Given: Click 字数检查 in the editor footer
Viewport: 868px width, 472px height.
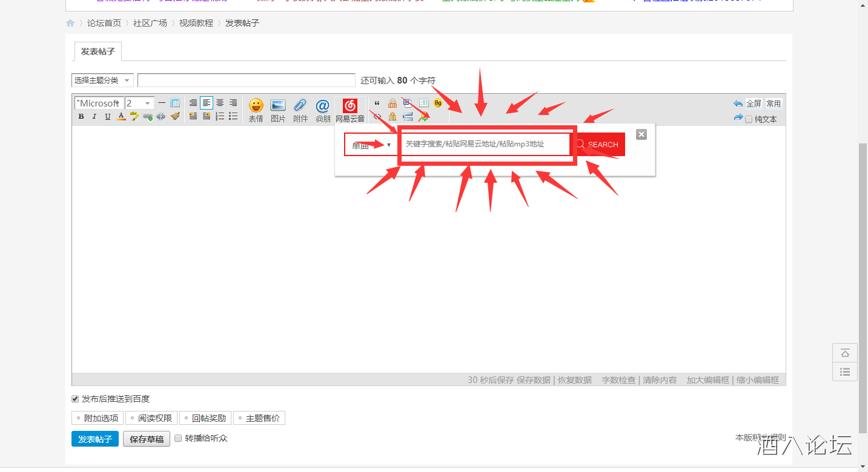Looking at the screenshot, I should (x=618, y=380).
